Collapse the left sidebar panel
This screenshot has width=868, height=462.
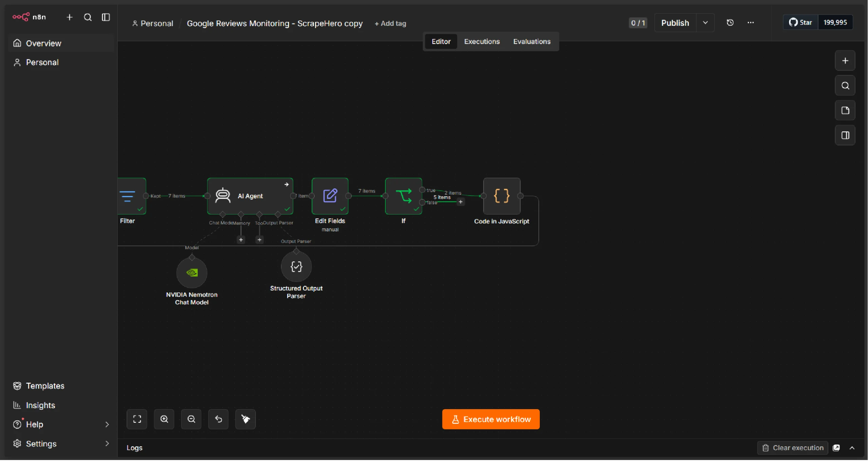pos(106,17)
